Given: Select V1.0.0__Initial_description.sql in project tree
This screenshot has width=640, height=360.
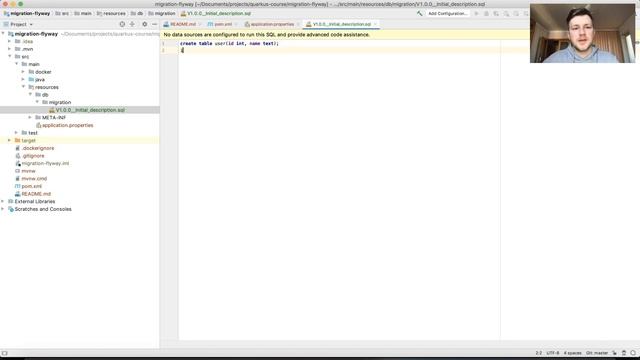Looking at the screenshot, I should pyautogui.click(x=87, y=110).
